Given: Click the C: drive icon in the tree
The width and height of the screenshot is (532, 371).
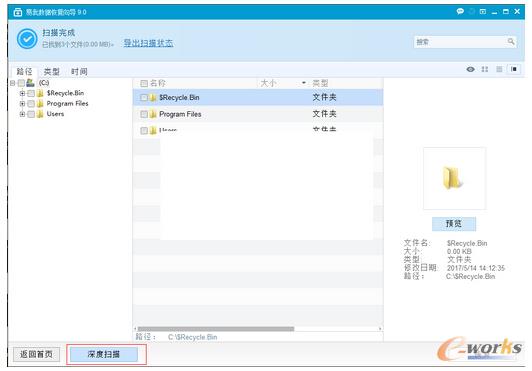Looking at the screenshot, I should [x=30, y=82].
